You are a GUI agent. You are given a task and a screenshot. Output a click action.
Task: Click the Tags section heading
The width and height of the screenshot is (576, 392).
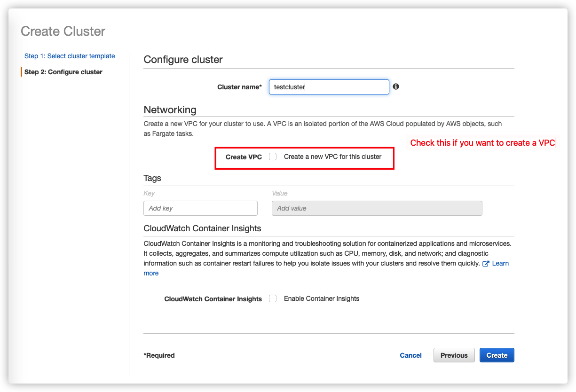[x=152, y=178]
